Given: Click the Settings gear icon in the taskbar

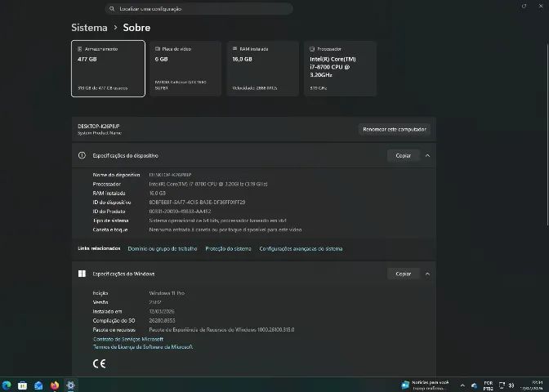Looking at the screenshot, I should pyautogui.click(x=70, y=385).
